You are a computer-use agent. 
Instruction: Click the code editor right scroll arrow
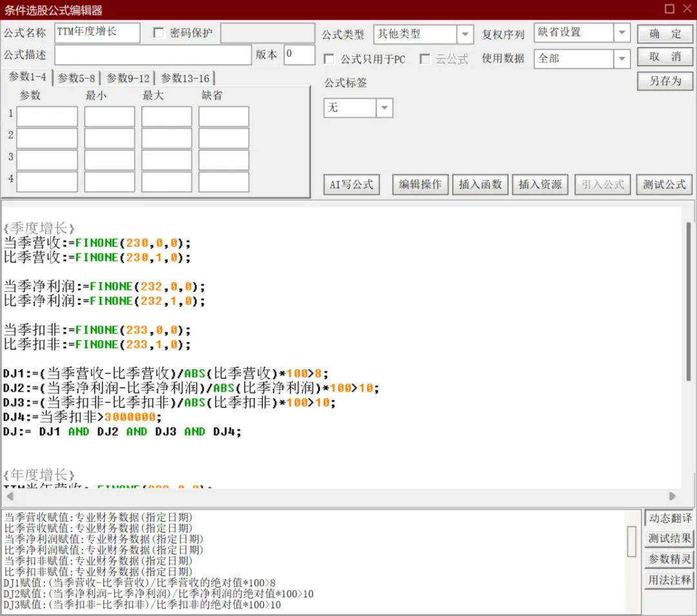(672, 496)
